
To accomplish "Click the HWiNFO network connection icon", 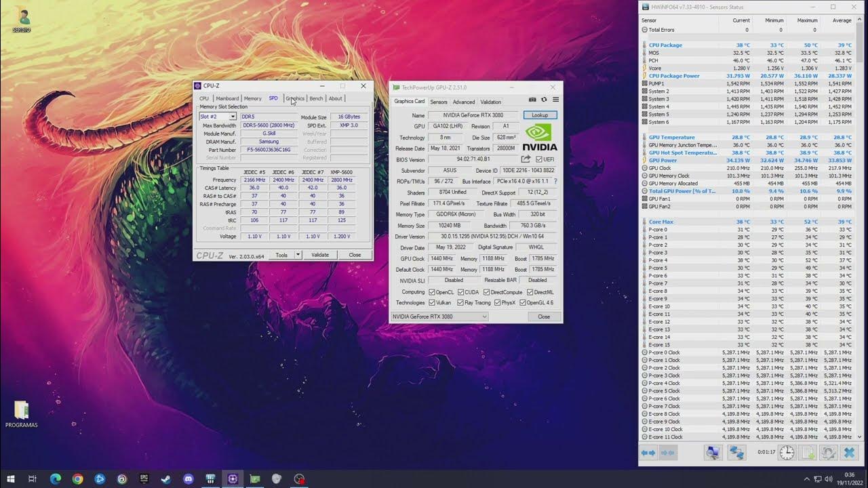I will [736, 453].
